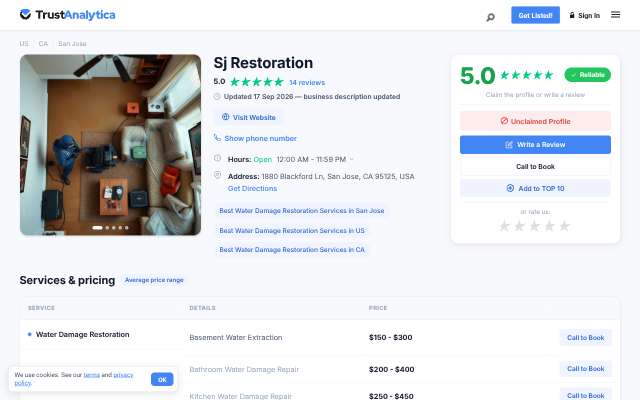Click 'Claim the profile or write a review' text

(x=535, y=95)
